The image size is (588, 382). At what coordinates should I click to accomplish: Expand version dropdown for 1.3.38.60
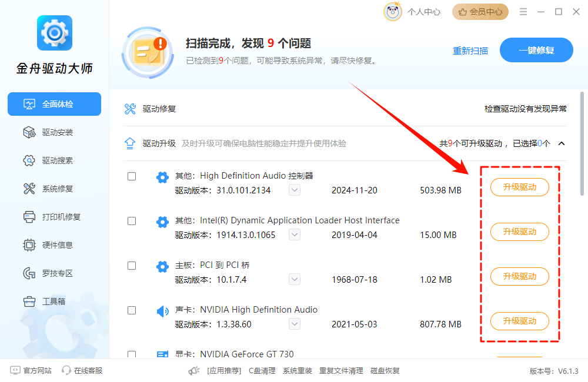[295, 324]
